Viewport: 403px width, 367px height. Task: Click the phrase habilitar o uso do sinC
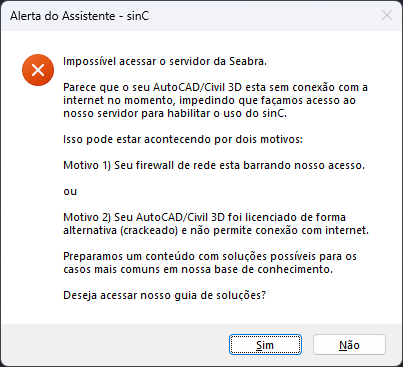(227, 113)
